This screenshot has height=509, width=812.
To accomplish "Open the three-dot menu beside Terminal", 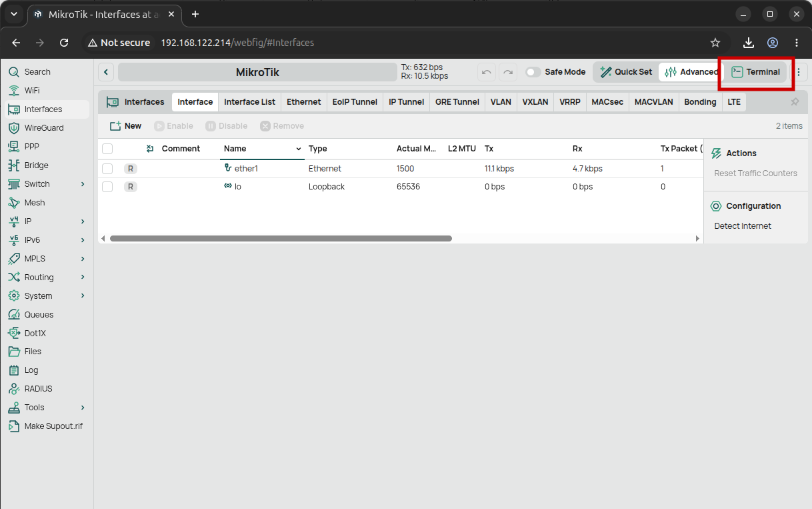I will pos(799,72).
